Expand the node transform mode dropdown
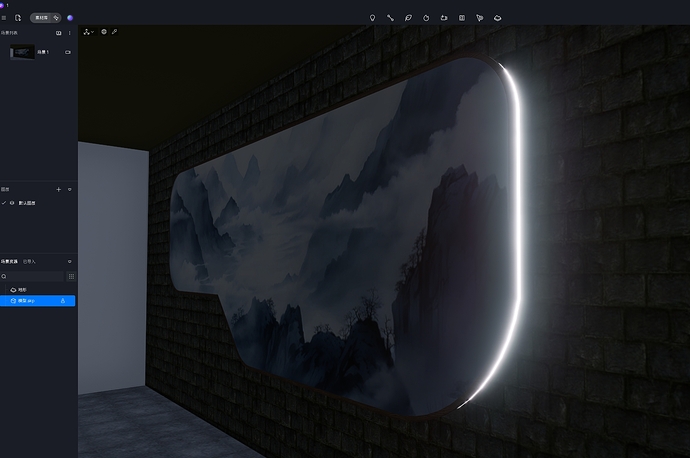 pyautogui.click(x=88, y=32)
